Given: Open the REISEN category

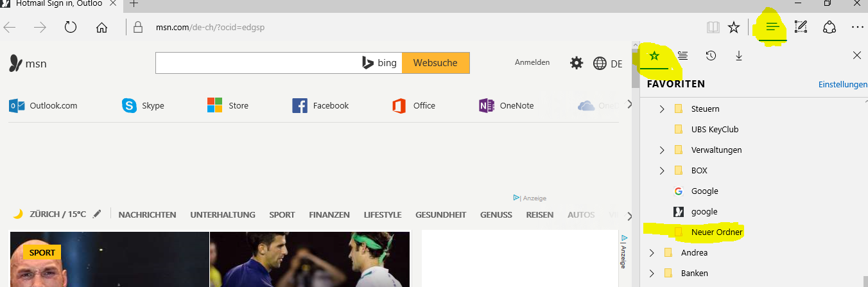Looking at the screenshot, I should coord(540,214).
